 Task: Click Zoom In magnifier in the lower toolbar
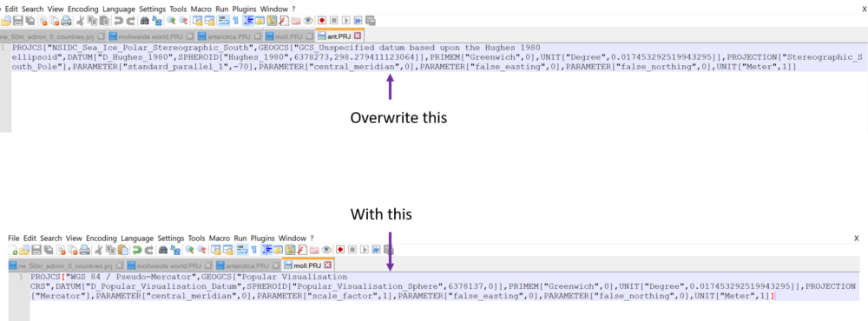[190, 250]
